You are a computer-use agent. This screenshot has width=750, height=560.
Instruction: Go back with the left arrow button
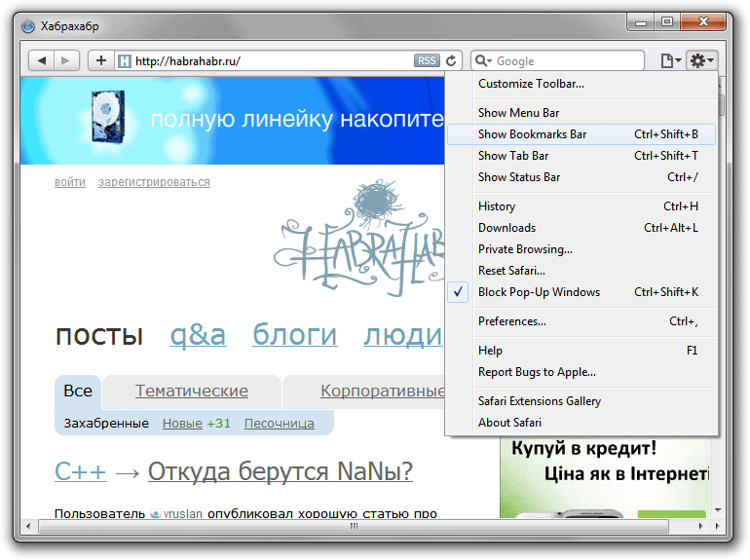click(x=42, y=60)
